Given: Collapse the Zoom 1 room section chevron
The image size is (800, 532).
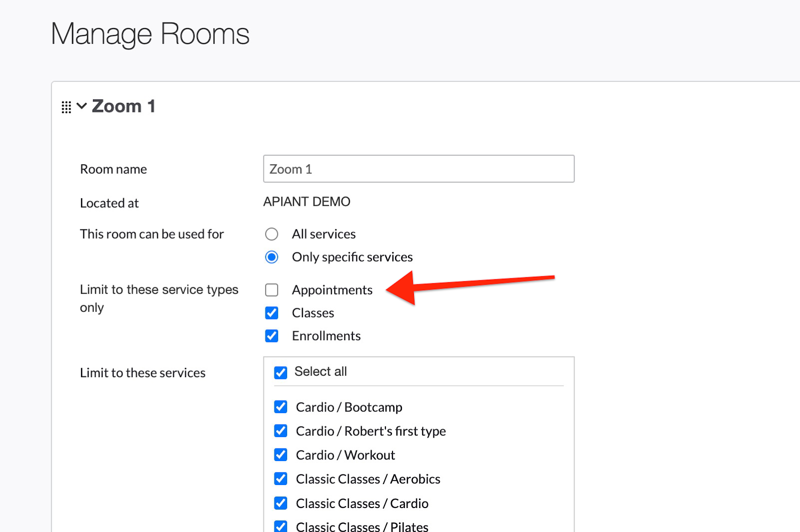Looking at the screenshot, I should [x=81, y=106].
